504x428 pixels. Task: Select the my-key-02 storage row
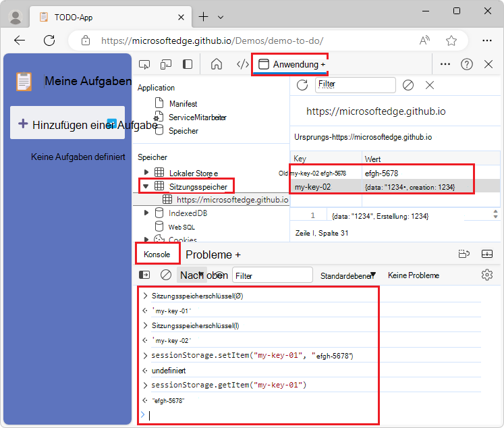(x=381, y=186)
